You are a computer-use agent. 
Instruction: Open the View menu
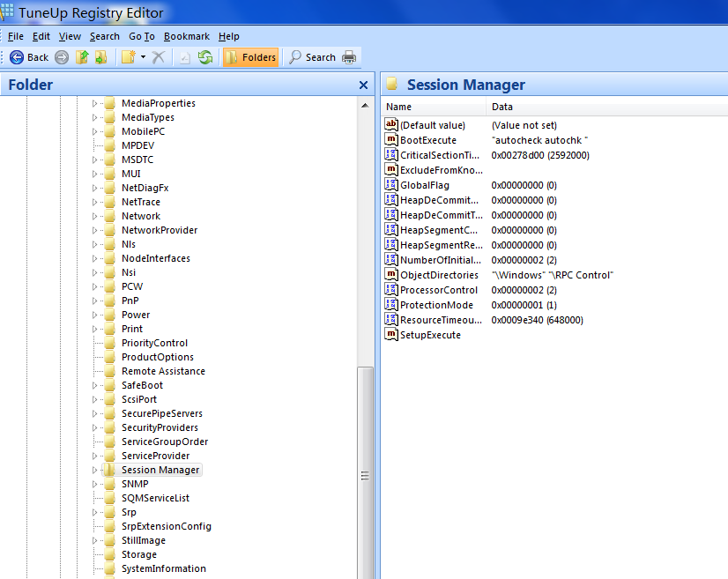[x=70, y=36]
